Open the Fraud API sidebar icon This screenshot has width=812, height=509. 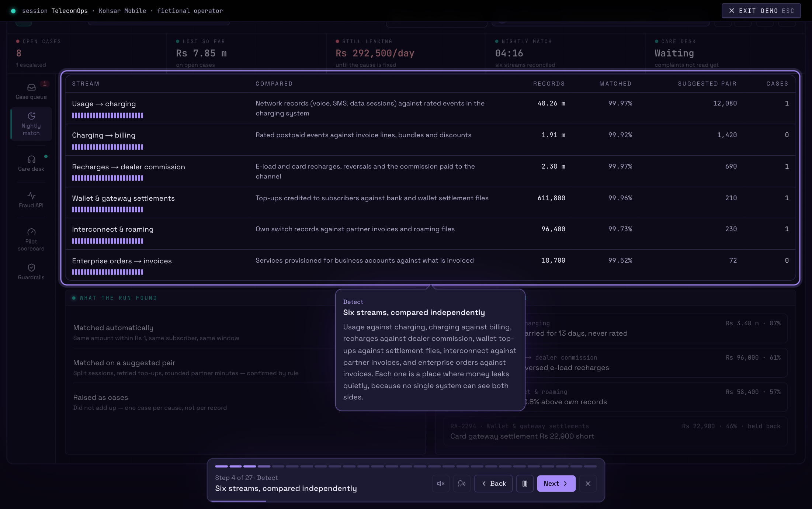click(31, 195)
